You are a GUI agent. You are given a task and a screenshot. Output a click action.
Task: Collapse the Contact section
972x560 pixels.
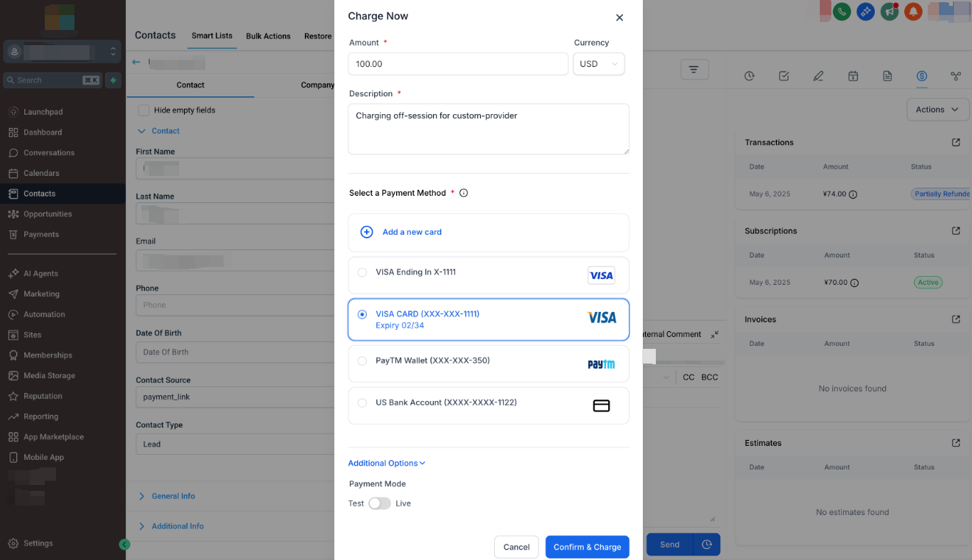(159, 131)
